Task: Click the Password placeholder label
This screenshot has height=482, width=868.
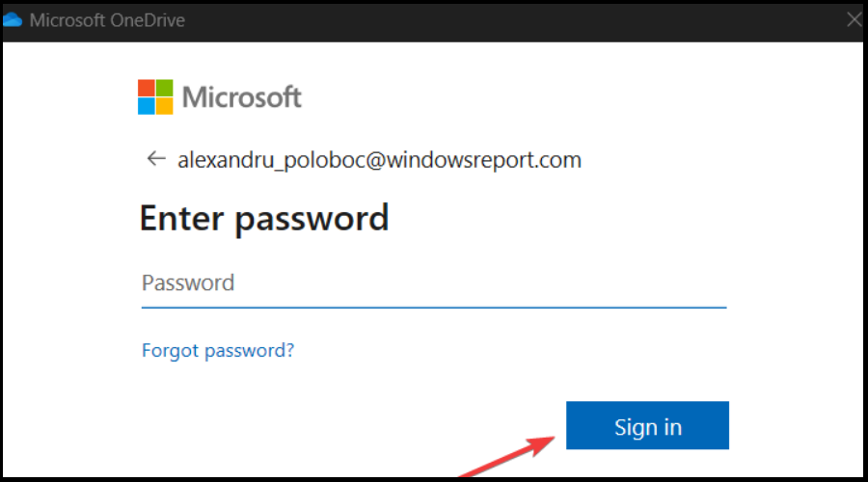Action: click(x=188, y=282)
